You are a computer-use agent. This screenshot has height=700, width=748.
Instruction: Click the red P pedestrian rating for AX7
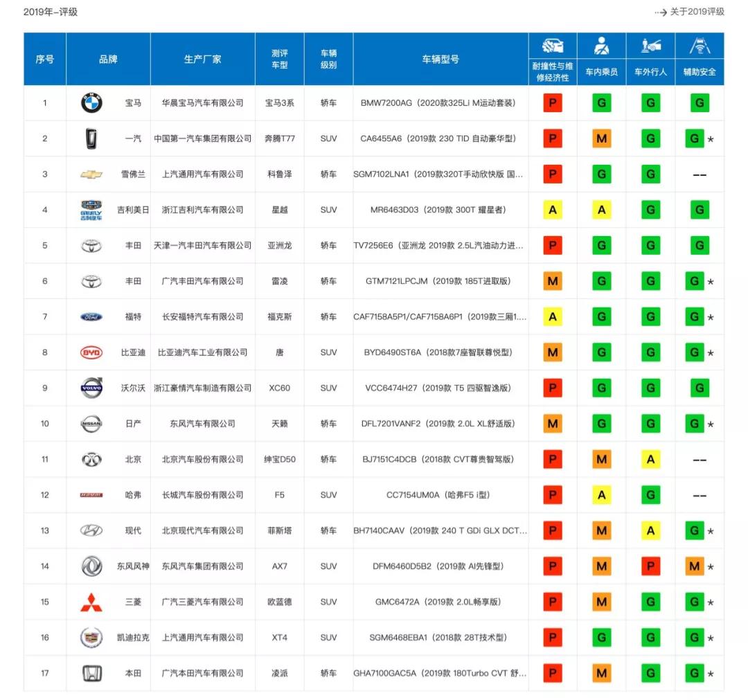click(650, 566)
